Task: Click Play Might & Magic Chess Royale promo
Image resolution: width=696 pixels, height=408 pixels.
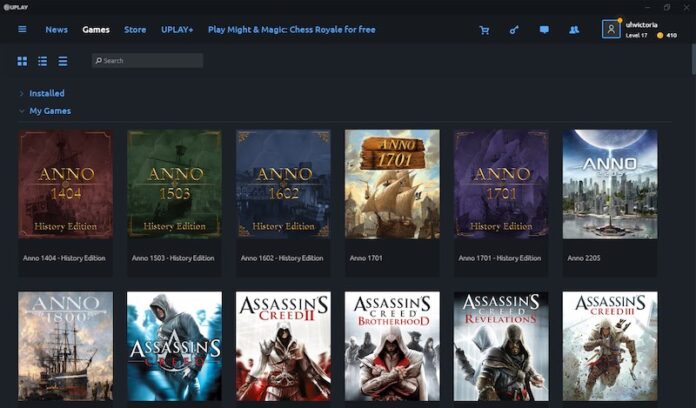Action: point(292,30)
